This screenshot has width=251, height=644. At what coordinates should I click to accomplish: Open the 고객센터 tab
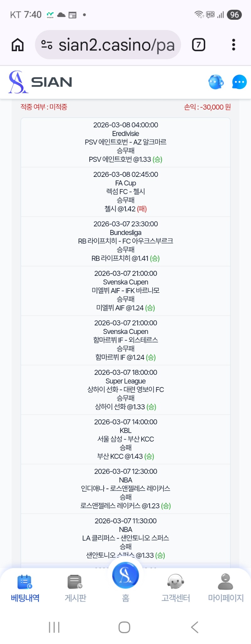tap(176, 588)
